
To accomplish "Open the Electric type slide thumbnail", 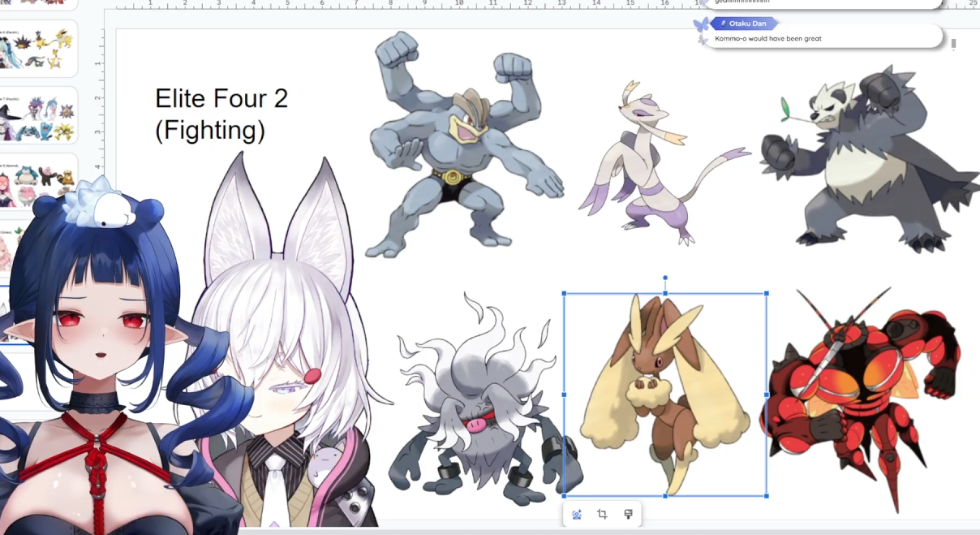I will (x=39, y=49).
